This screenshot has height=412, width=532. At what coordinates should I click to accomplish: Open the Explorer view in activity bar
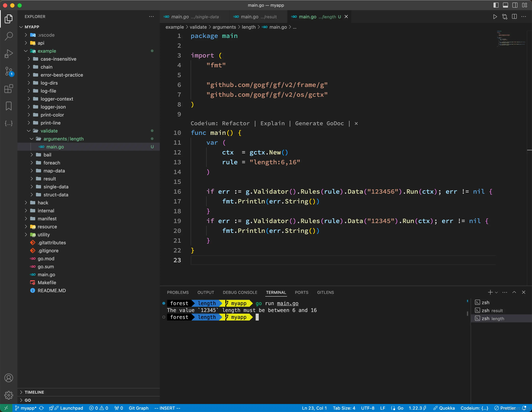pyautogui.click(x=9, y=19)
